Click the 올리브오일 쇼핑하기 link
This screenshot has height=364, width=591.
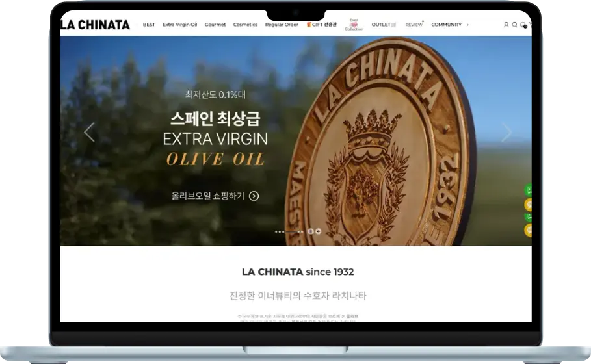(215, 196)
